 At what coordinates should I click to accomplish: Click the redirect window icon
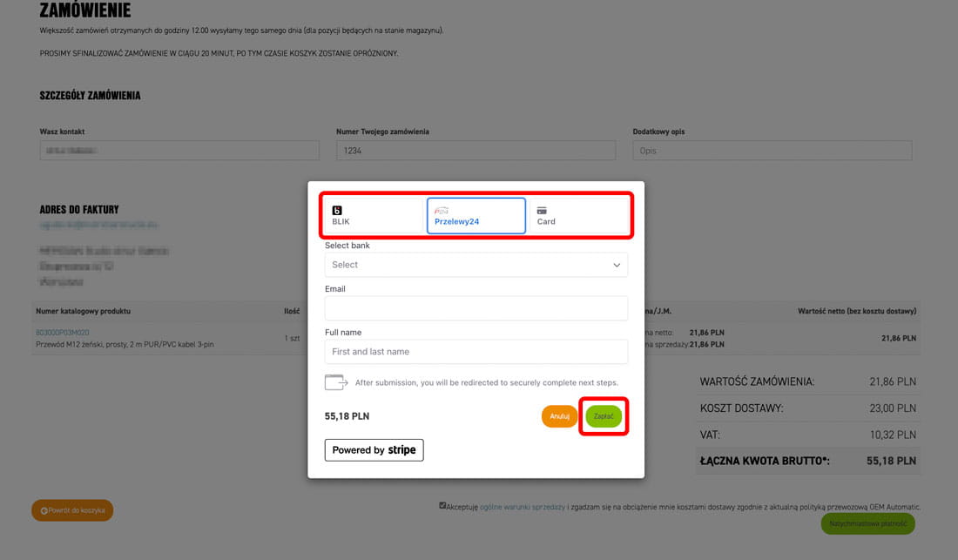336,382
